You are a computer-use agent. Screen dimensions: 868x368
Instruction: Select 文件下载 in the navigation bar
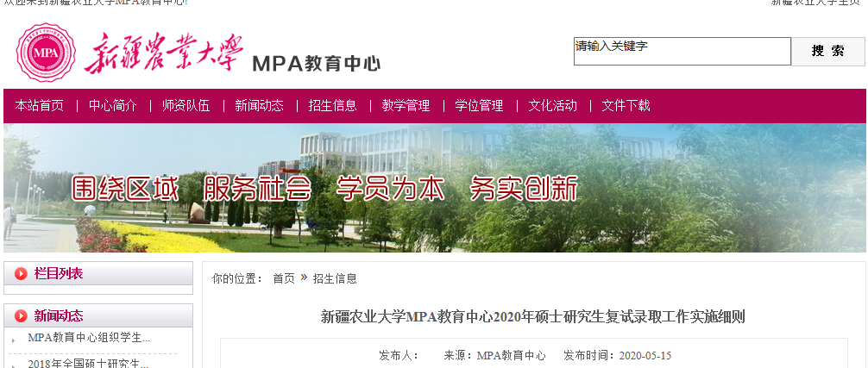626,105
